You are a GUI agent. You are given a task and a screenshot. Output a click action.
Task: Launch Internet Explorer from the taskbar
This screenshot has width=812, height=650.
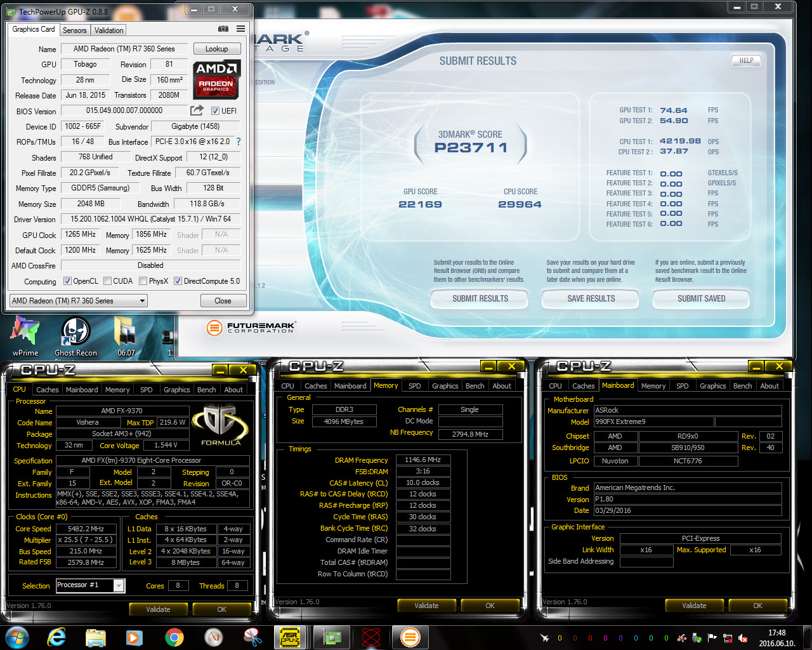(56, 637)
